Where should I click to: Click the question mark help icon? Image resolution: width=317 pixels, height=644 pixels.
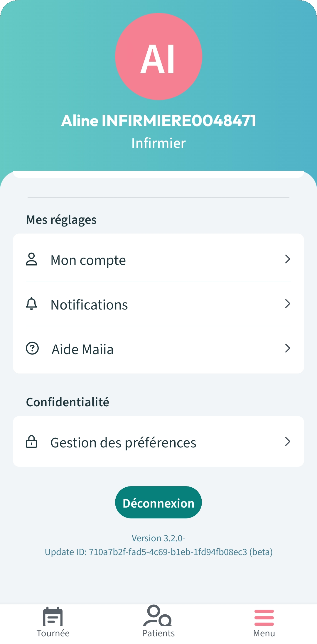(x=32, y=349)
